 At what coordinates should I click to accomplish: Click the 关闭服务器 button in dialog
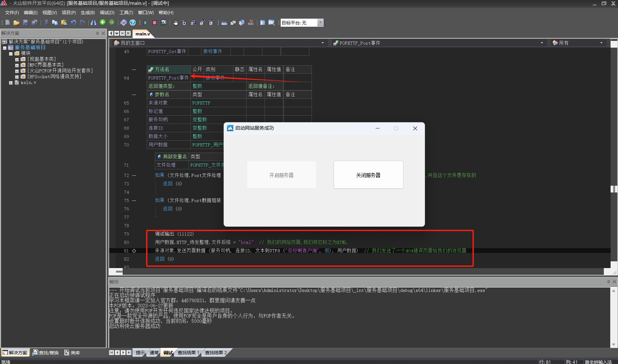368,175
